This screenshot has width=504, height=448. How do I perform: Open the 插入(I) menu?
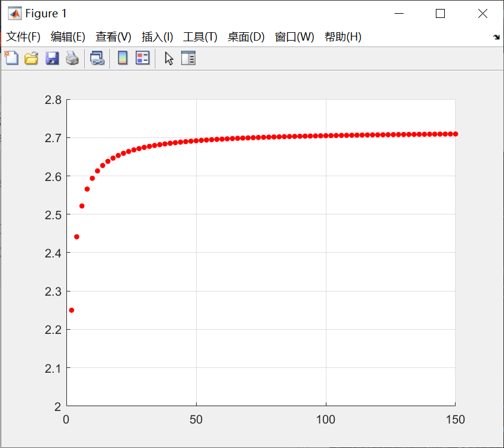(x=157, y=37)
